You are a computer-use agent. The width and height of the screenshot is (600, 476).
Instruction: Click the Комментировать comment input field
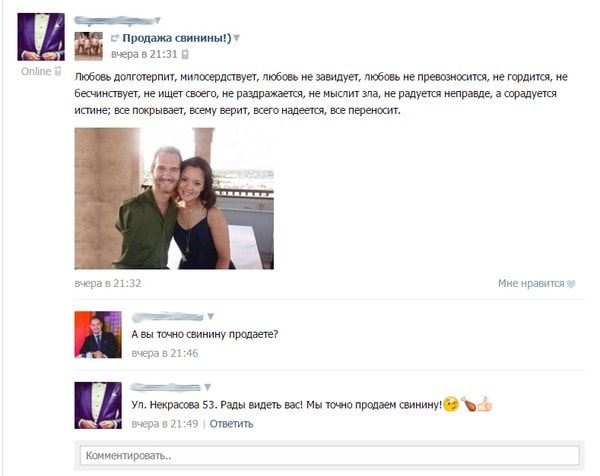click(x=329, y=455)
